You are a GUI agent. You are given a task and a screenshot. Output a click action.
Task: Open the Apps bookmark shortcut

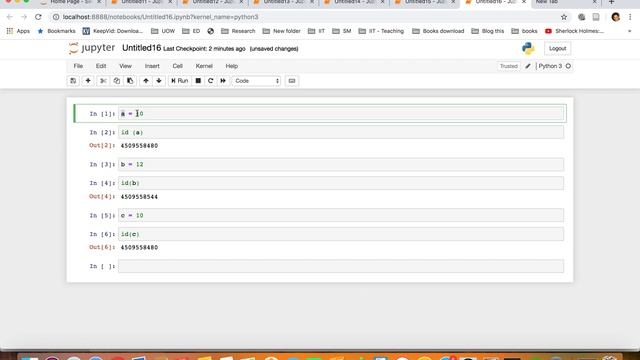18,31
